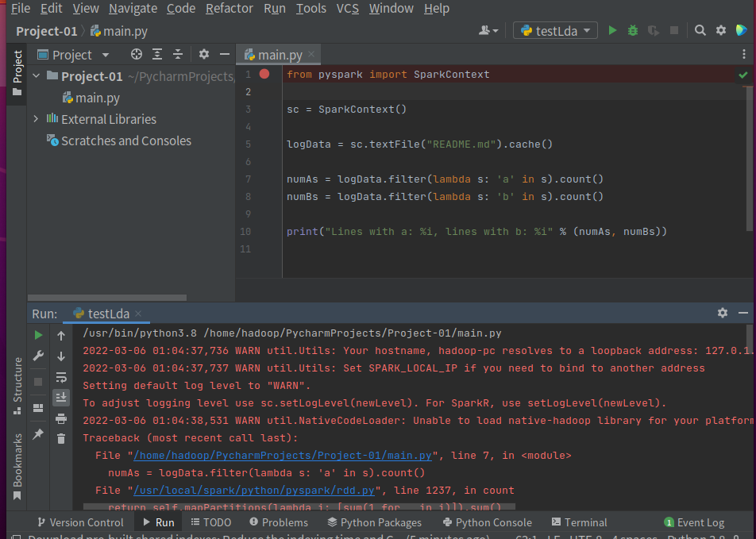The width and height of the screenshot is (756, 539).
Task: Click the green Run button in top toolbar
Action: (612, 30)
